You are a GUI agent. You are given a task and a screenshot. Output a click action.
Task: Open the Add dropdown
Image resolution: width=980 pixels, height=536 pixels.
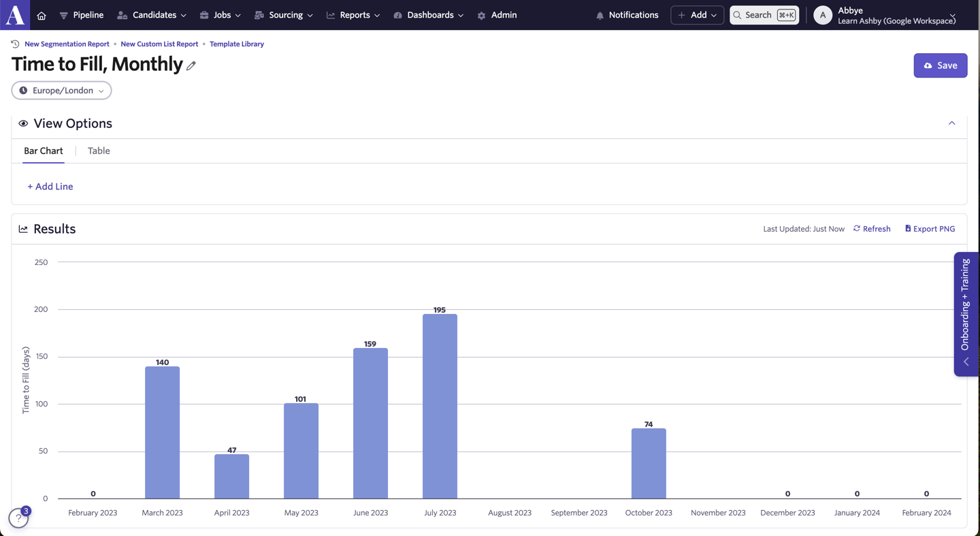tap(698, 15)
